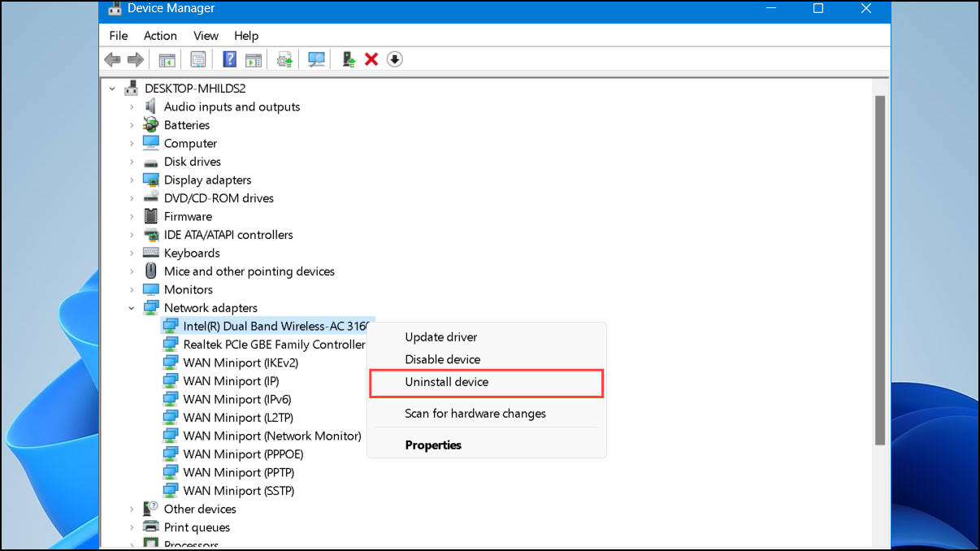Screen dimensions: 980x551
Task: Choose Update driver from the context menu
Action: point(487,337)
